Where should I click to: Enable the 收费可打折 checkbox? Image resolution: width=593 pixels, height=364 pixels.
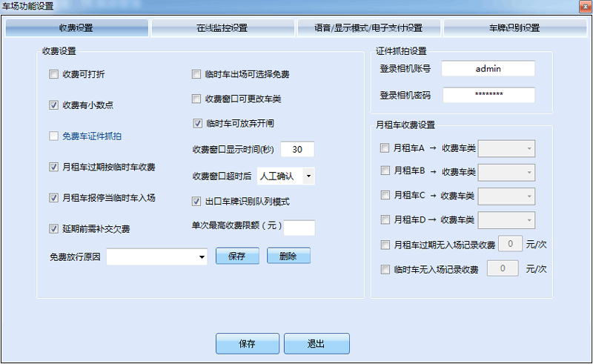click(x=53, y=74)
